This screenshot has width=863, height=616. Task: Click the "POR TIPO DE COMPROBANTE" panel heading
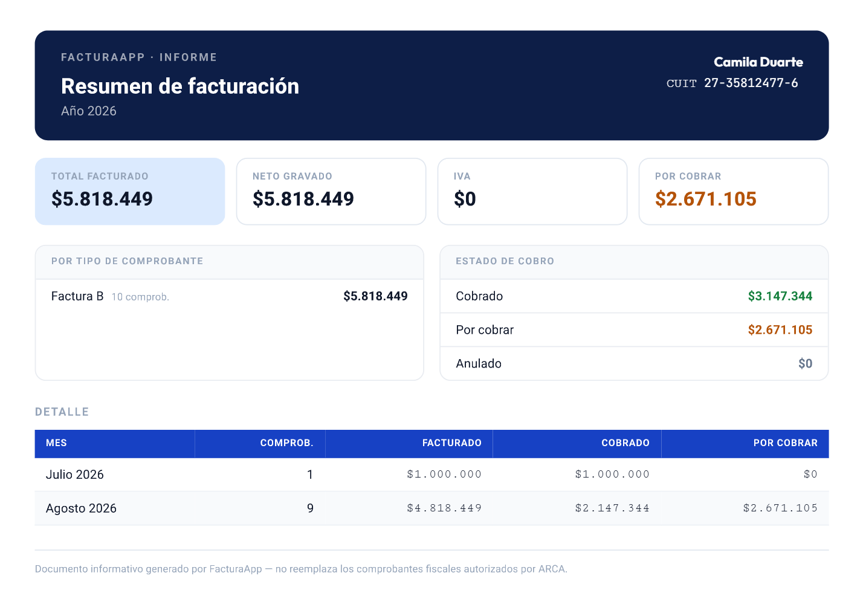128,261
